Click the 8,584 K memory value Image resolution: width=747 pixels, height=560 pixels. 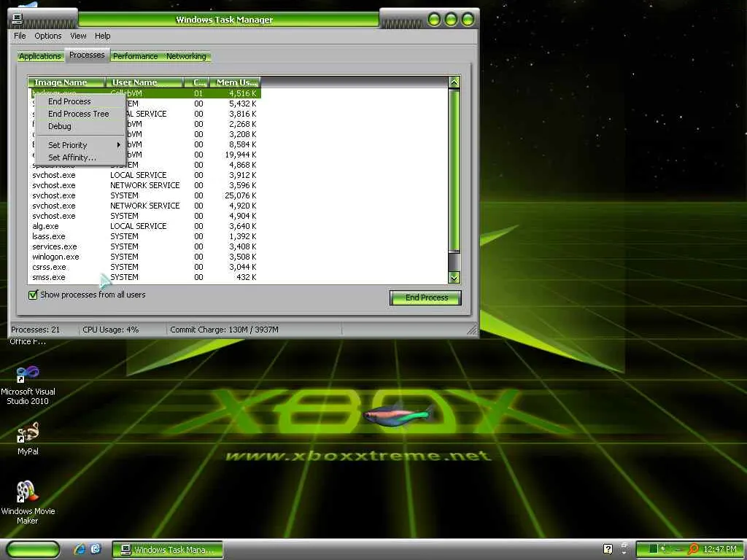coord(242,144)
